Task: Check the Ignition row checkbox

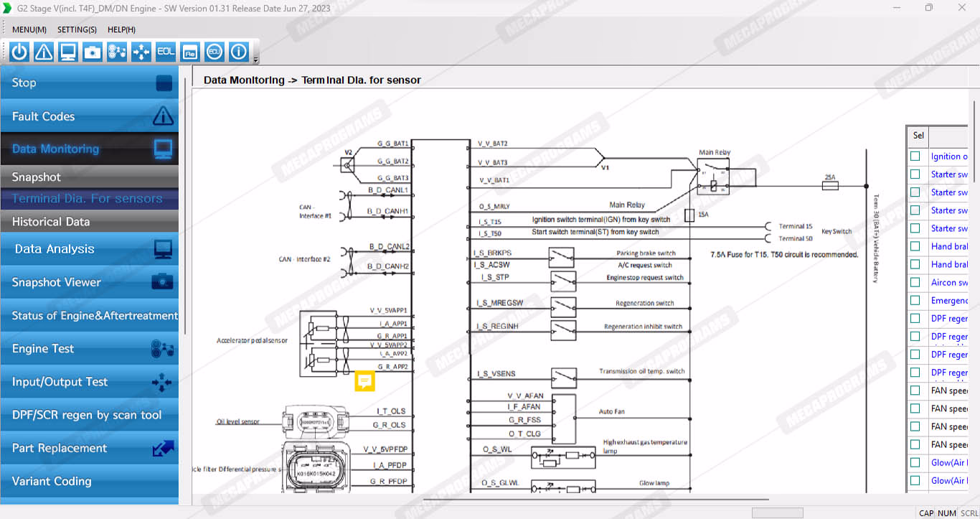Action: (915, 156)
